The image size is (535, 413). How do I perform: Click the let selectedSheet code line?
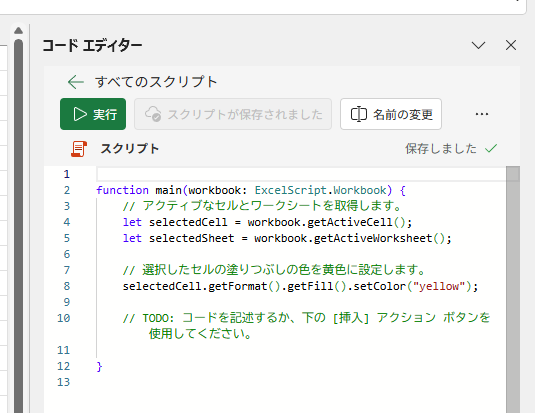[287, 238]
